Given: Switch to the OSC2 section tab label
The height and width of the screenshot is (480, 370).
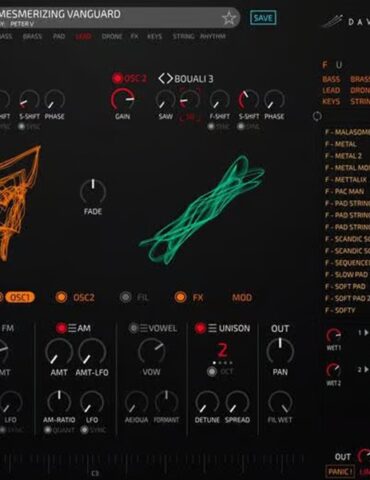Looking at the screenshot, I should (84, 297).
